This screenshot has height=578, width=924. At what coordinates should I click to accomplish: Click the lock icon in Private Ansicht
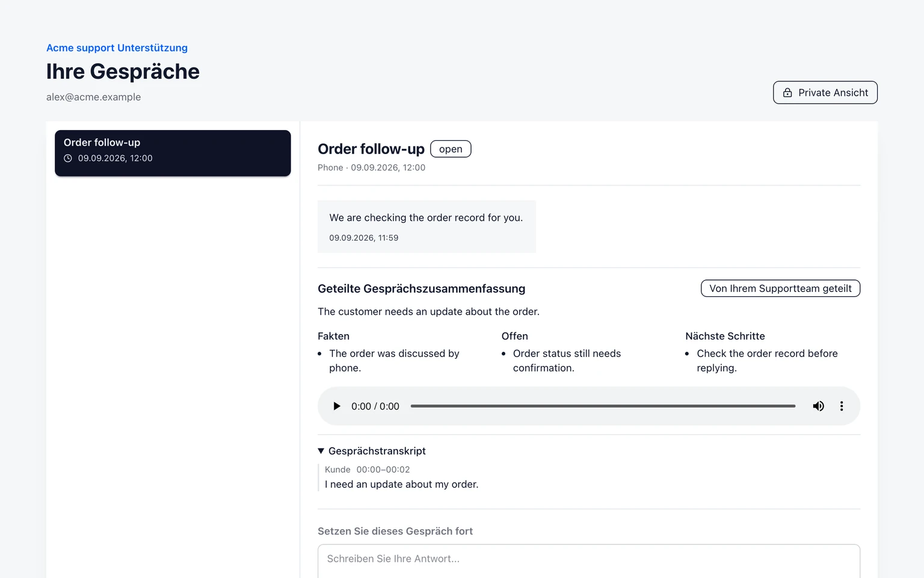[x=787, y=93]
